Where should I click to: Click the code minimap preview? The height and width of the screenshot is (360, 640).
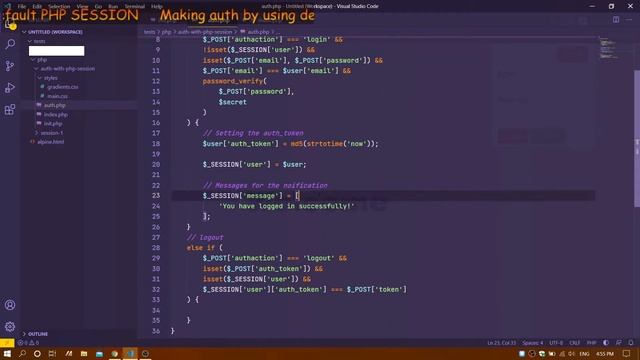pos(609,48)
